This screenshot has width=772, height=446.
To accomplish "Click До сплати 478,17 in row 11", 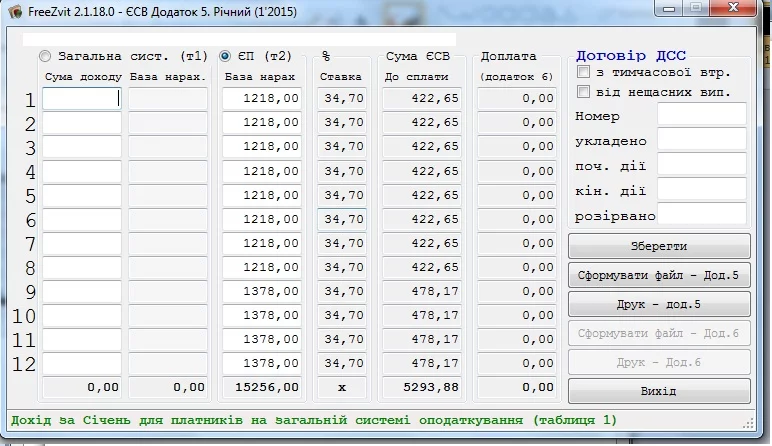I will tap(422, 340).
